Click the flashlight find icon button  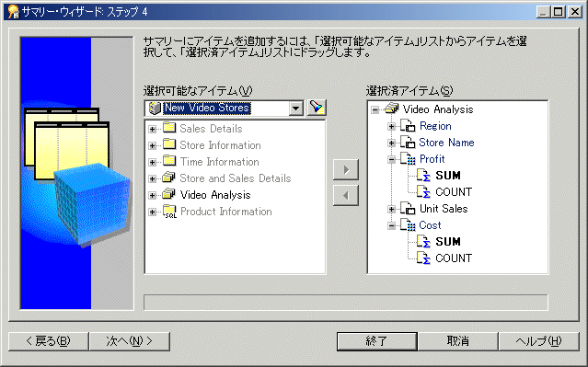click(x=317, y=108)
